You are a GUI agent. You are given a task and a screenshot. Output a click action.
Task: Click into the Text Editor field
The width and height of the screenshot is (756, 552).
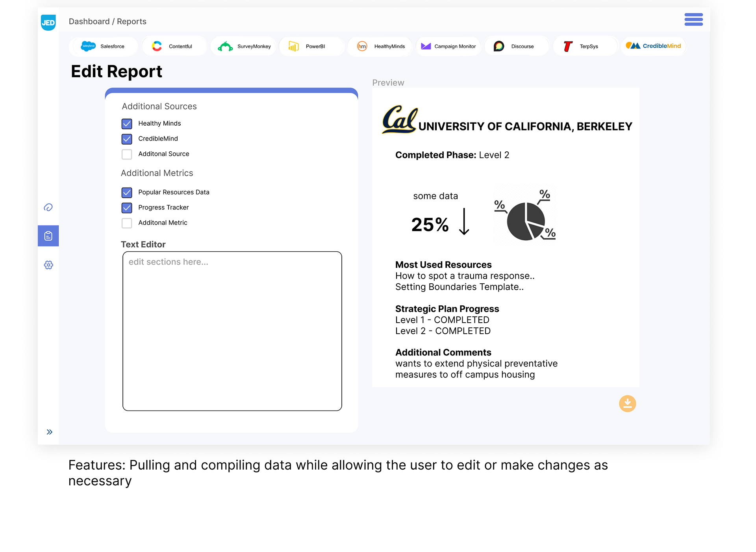232,331
